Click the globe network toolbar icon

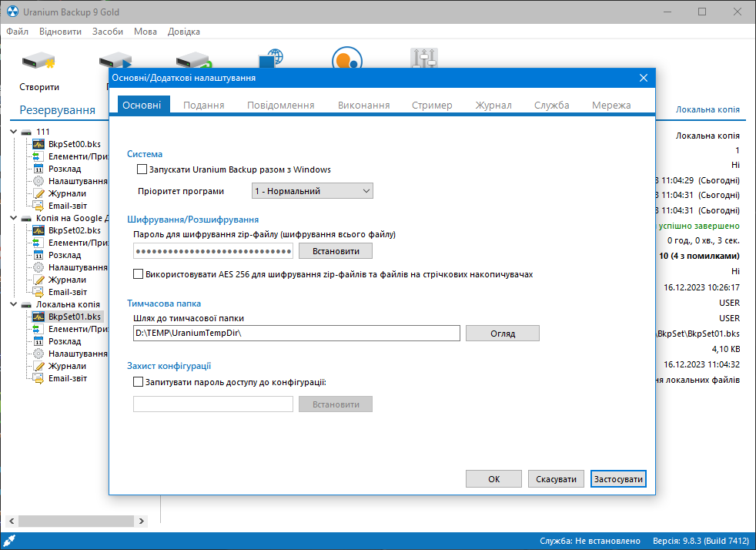coord(271,58)
